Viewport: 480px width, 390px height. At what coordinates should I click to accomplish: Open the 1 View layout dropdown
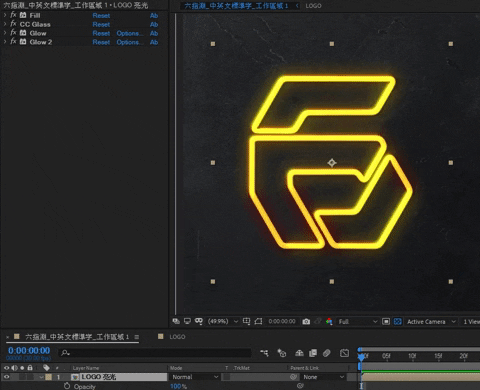[471, 322]
